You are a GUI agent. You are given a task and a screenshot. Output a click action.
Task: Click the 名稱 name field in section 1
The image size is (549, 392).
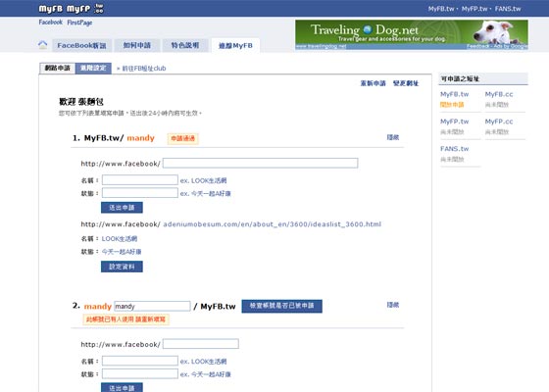(139, 180)
